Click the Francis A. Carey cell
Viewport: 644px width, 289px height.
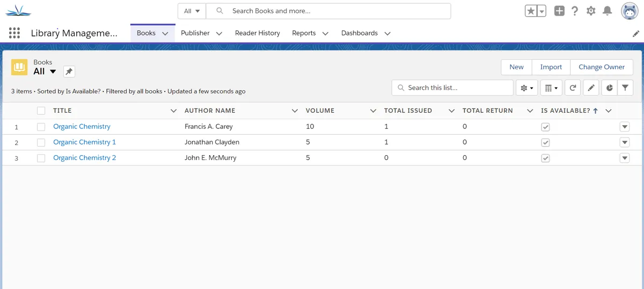209,127
